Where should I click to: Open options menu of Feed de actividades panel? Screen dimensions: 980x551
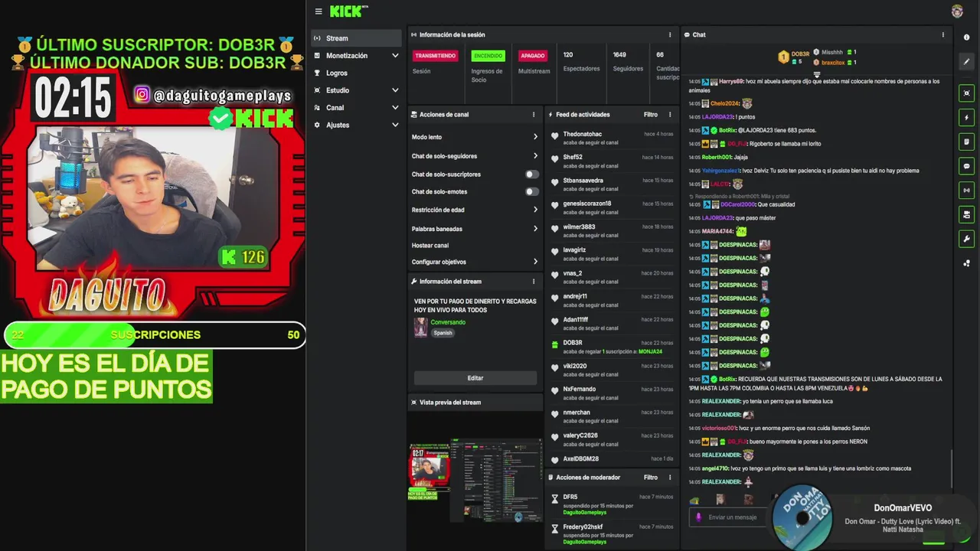(669, 115)
